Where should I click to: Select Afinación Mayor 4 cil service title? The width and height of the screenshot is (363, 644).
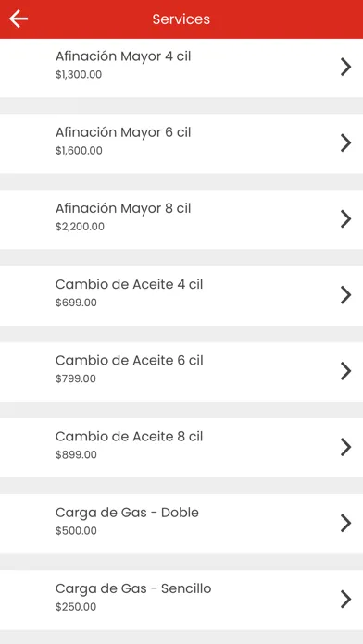(x=123, y=56)
